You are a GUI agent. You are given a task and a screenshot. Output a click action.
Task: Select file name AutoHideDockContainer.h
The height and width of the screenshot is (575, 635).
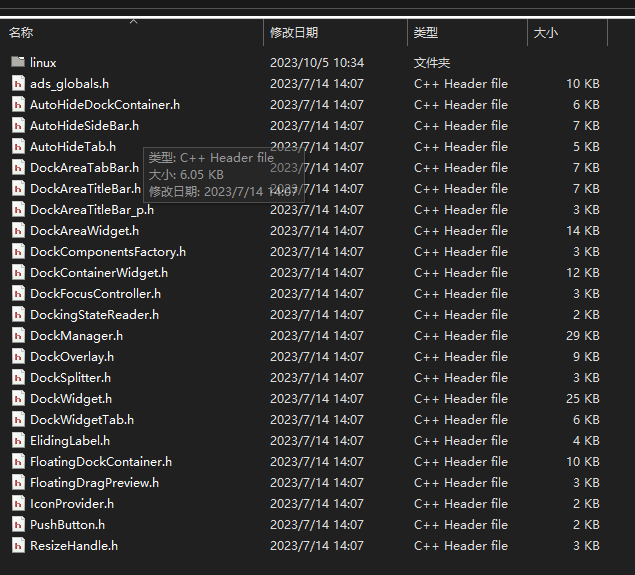(105, 105)
